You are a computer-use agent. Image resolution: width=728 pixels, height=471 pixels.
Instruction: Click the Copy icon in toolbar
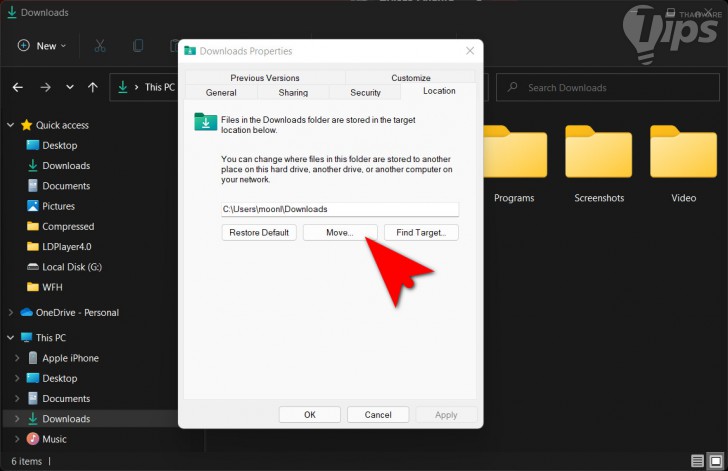138,46
